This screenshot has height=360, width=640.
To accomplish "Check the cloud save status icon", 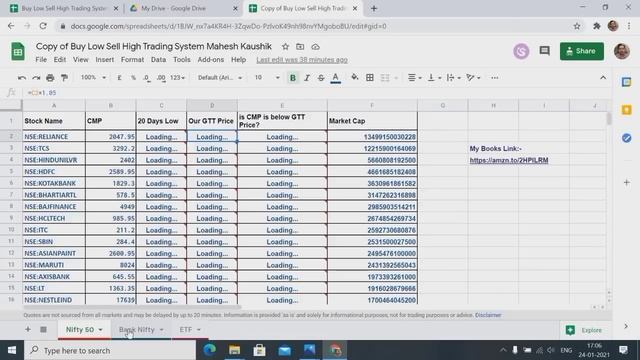I will point(316,47).
